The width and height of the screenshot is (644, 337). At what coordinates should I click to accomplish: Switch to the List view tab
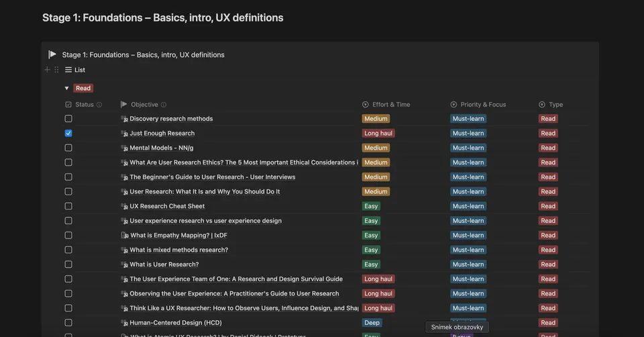(75, 70)
